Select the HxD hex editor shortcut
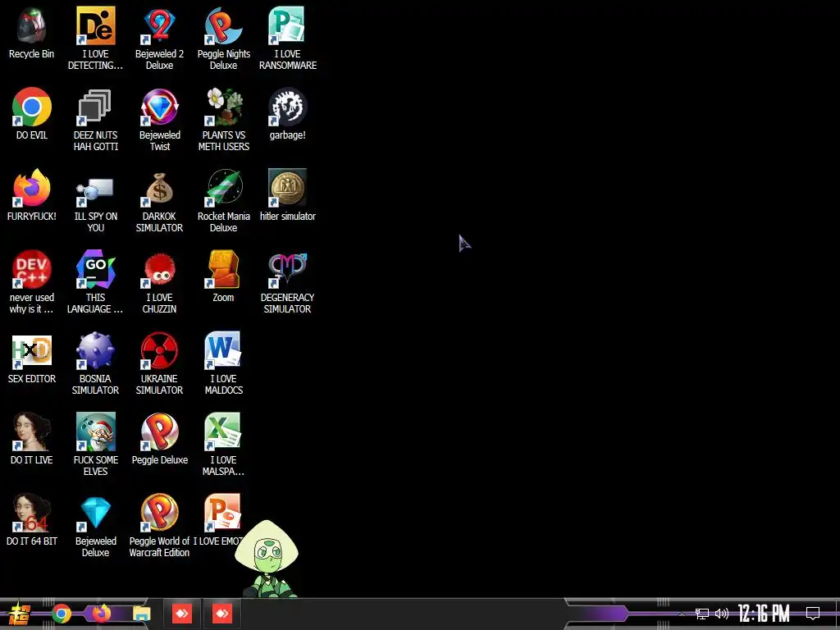Image resolution: width=840 pixels, height=630 pixels. (x=32, y=350)
